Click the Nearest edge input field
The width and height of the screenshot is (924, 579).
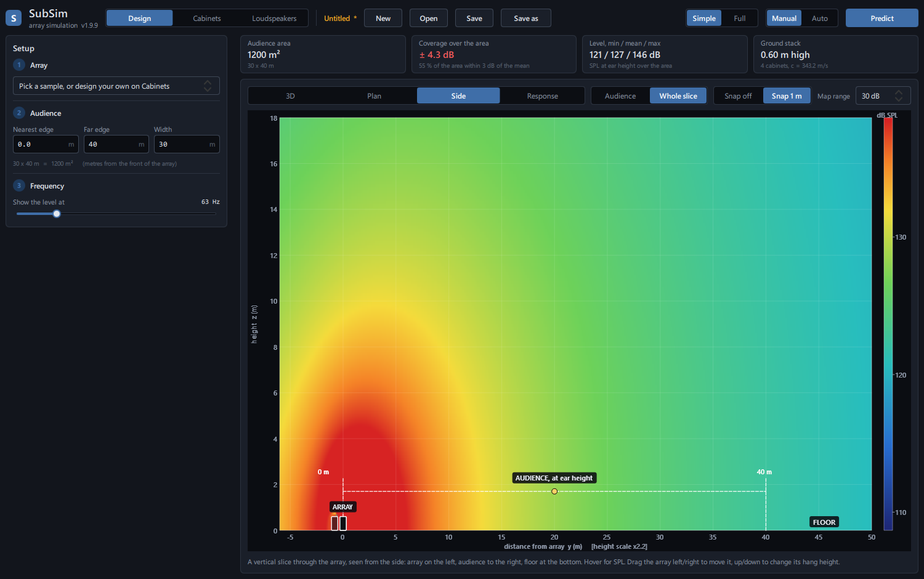click(46, 144)
